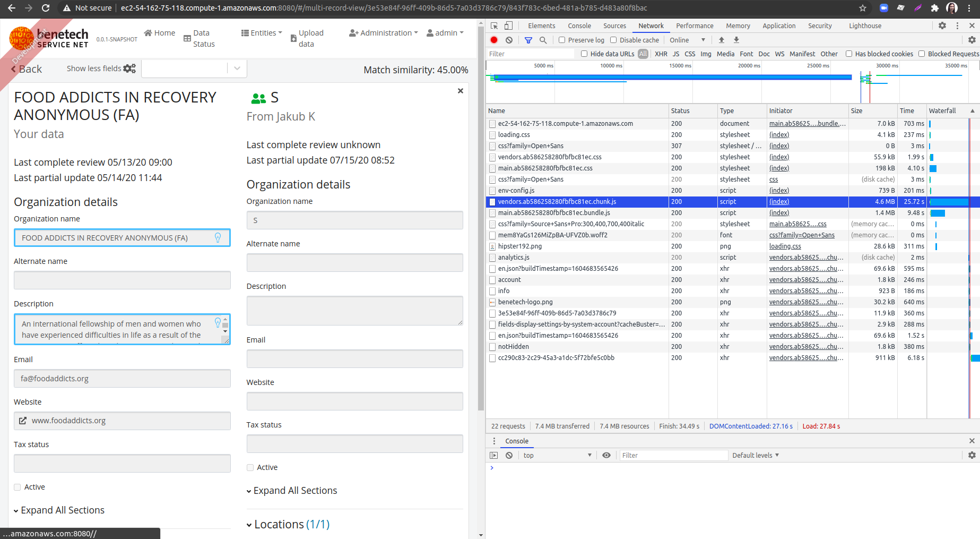This screenshot has height=539, width=980.
Task: Open the admin account dropdown
Action: [x=445, y=32]
